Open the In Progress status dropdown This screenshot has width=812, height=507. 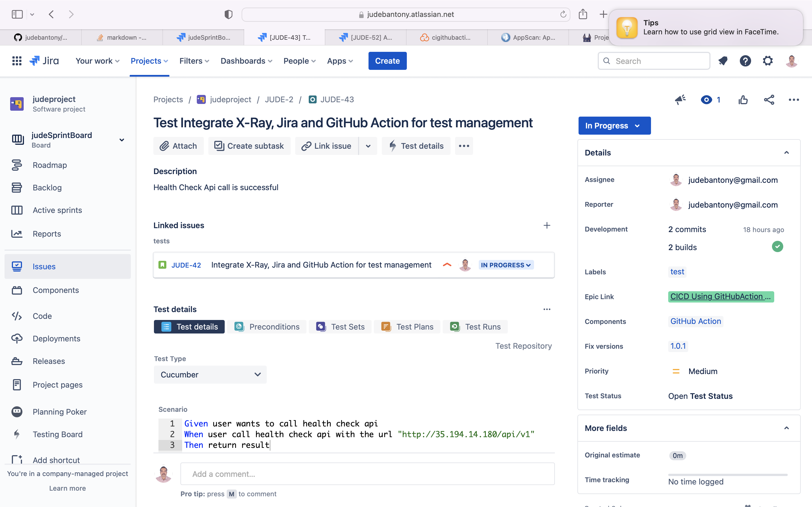click(x=614, y=126)
